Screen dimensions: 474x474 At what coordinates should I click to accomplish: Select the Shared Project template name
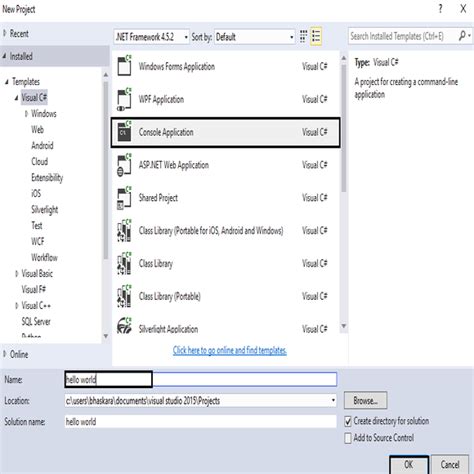click(158, 198)
